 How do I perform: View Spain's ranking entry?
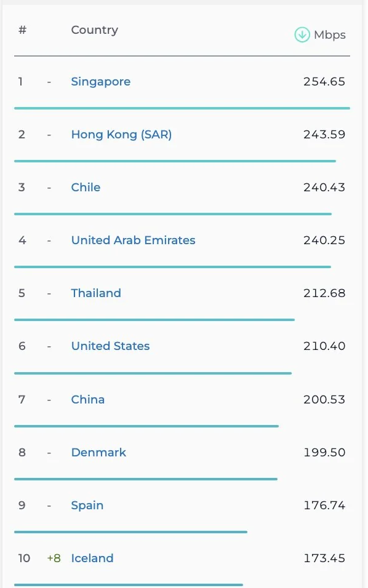87,505
